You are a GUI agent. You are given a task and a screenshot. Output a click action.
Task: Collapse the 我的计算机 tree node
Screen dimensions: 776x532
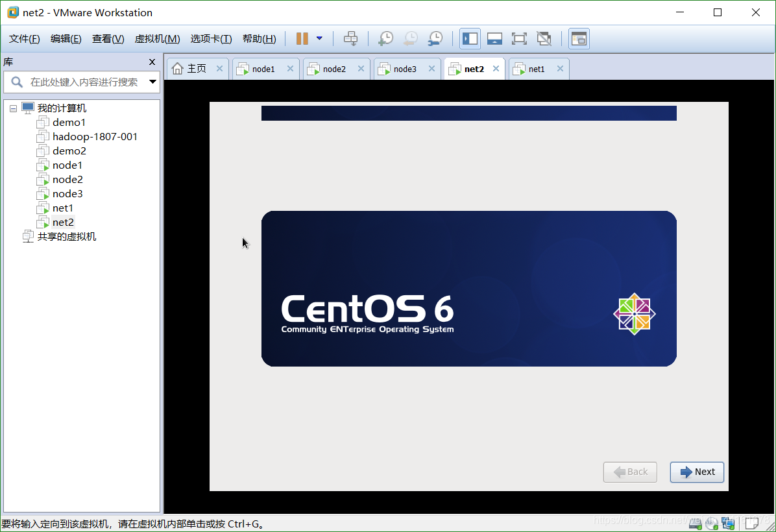[14, 108]
